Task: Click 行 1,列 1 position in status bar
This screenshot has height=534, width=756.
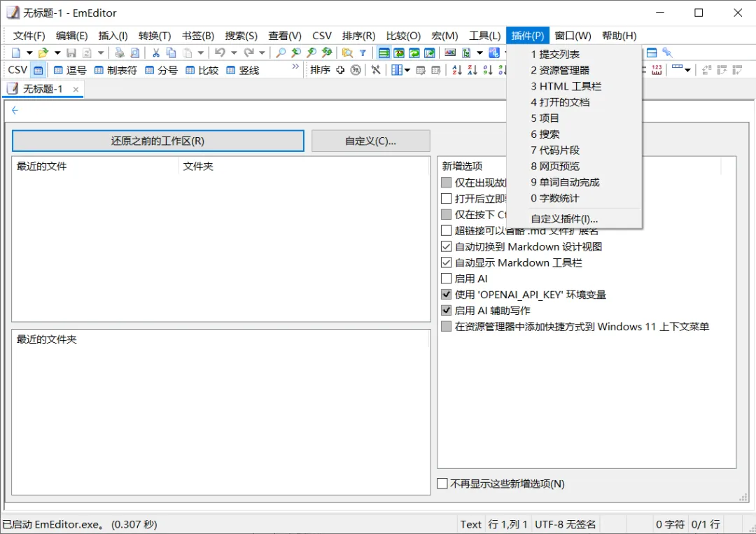Action: point(507,524)
